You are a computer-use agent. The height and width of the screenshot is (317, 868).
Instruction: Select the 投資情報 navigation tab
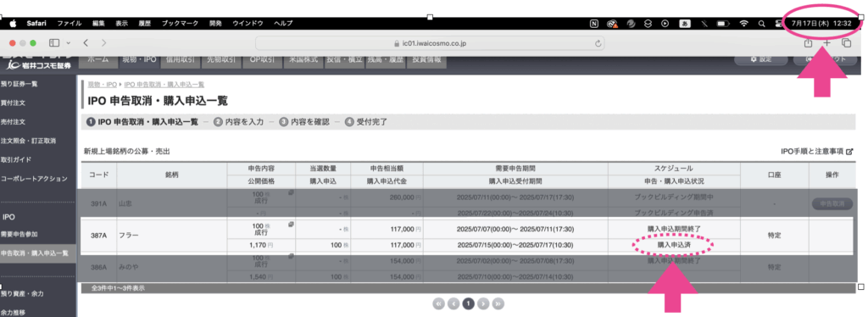(x=426, y=60)
